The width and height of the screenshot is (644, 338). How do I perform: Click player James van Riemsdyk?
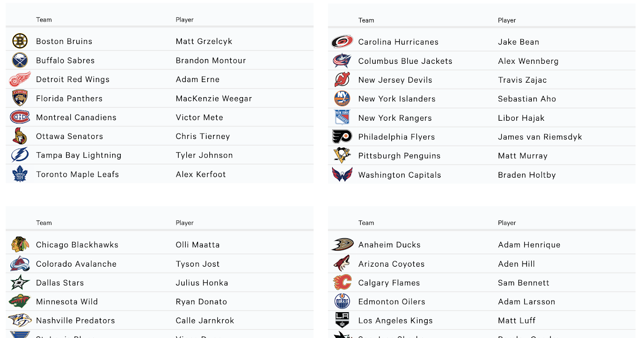click(540, 137)
